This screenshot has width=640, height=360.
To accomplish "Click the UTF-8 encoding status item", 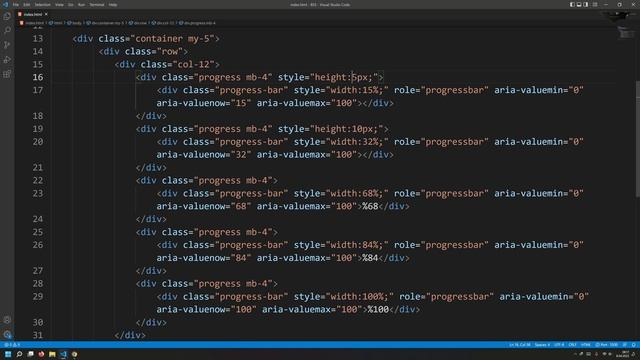I will point(559,345).
